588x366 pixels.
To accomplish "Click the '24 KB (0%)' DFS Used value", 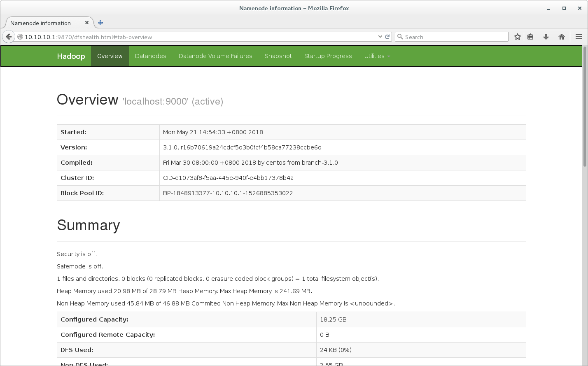I will tap(336, 350).
